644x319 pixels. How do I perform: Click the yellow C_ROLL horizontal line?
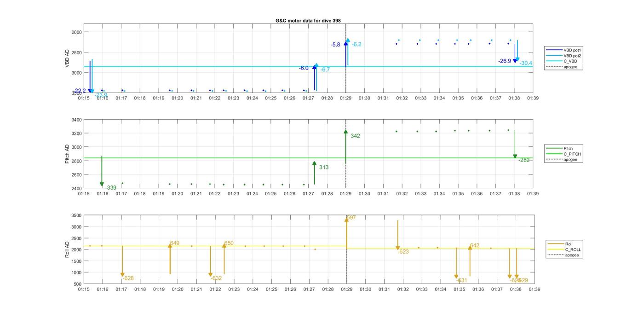(308, 247)
